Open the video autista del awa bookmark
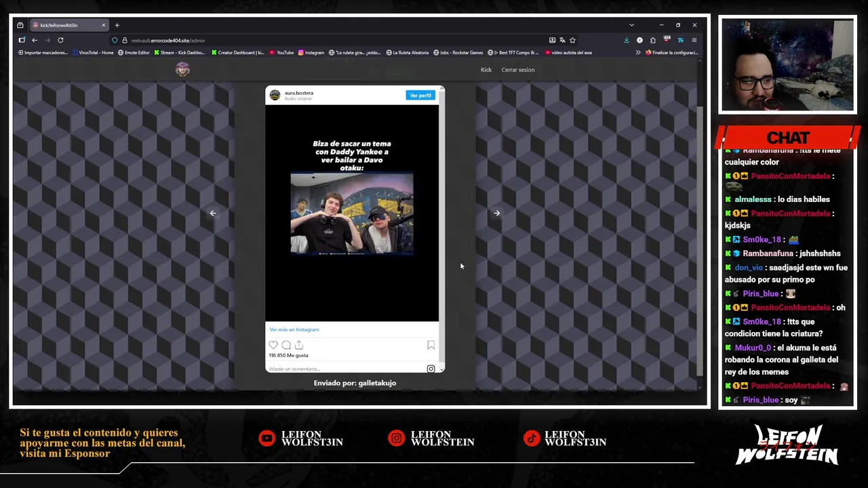Viewport: 868px width, 488px height. click(x=568, y=52)
